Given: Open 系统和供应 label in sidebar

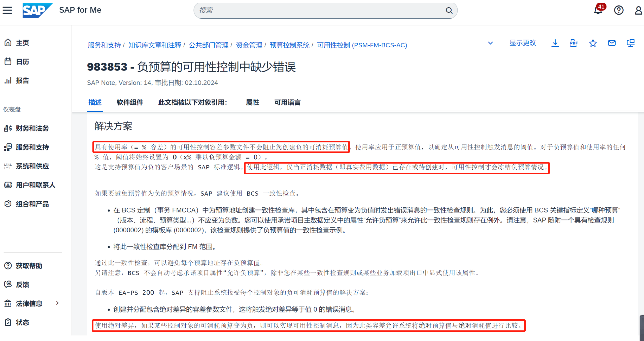Looking at the screenshot, I should point(32,166).
